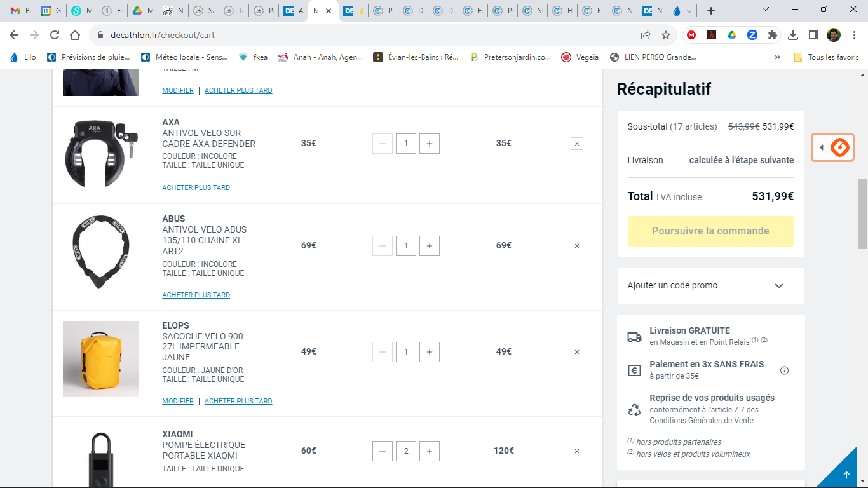Open the browser extensions puzzle icon

(773, 35)
